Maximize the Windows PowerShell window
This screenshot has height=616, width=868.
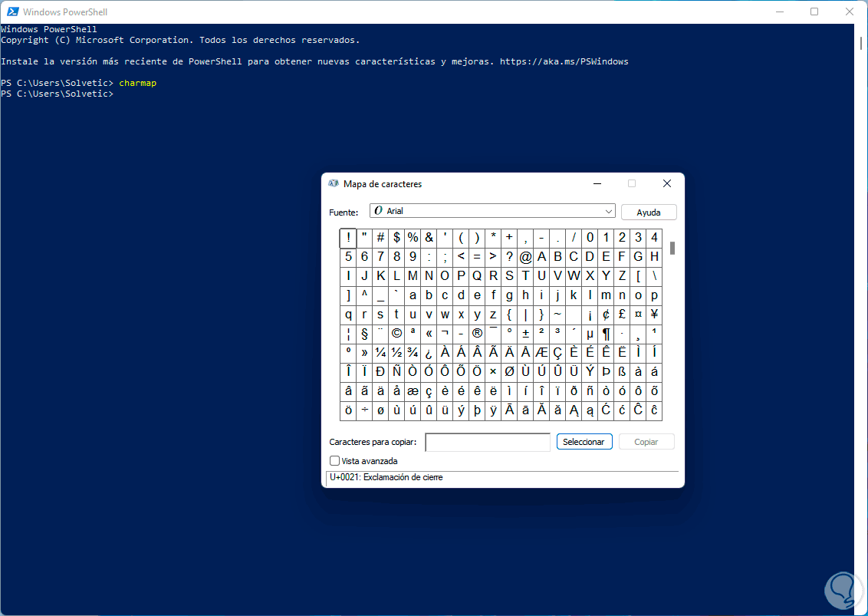pyautogui.click(x=814, y=12)
